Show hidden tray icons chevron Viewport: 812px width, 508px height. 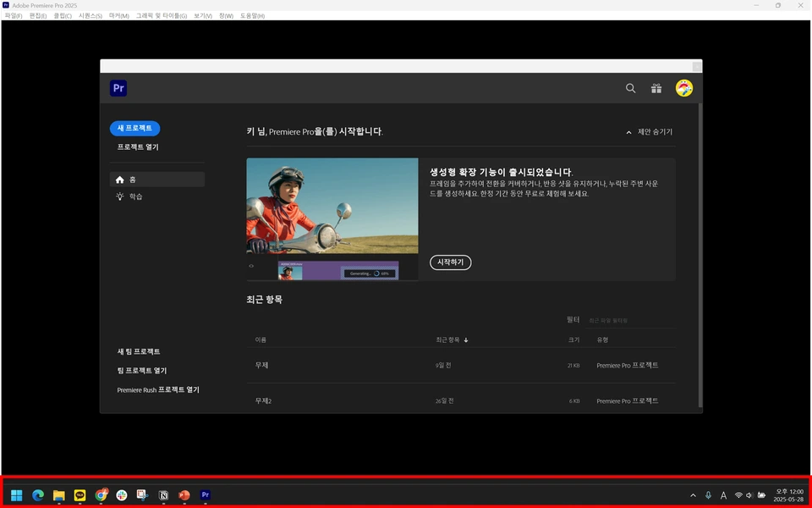693,495
